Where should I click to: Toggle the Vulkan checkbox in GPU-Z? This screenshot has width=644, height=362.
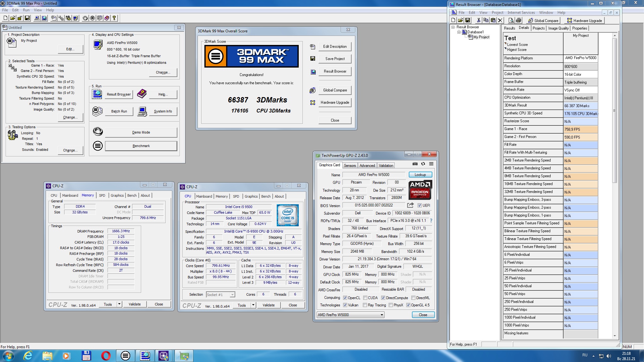tap(345, 305)
